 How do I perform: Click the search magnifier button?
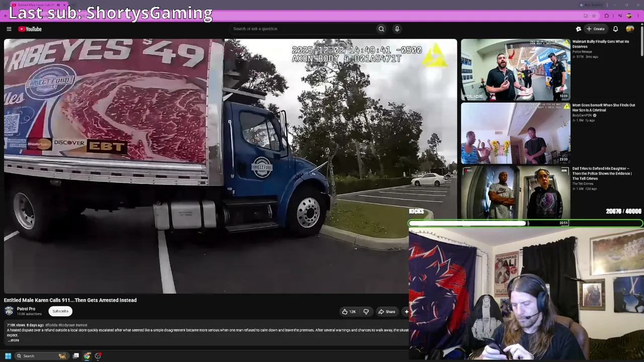(x=381, y=29)
